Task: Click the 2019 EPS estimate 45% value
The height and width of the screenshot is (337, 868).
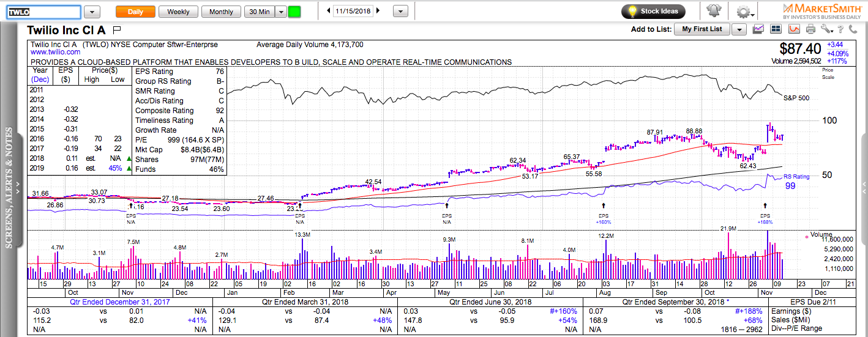Action: [115, 169]
